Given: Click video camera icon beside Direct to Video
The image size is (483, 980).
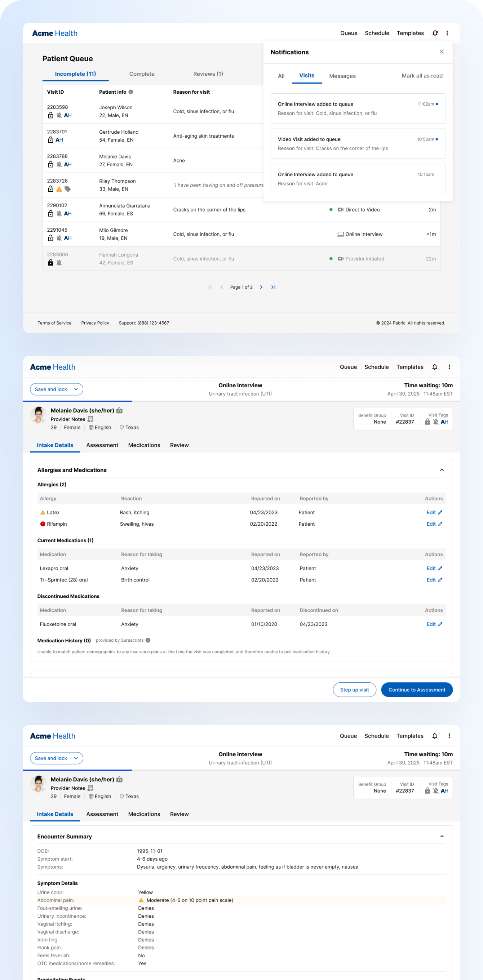Looking at the screenshot, I should tap(341, 210).
